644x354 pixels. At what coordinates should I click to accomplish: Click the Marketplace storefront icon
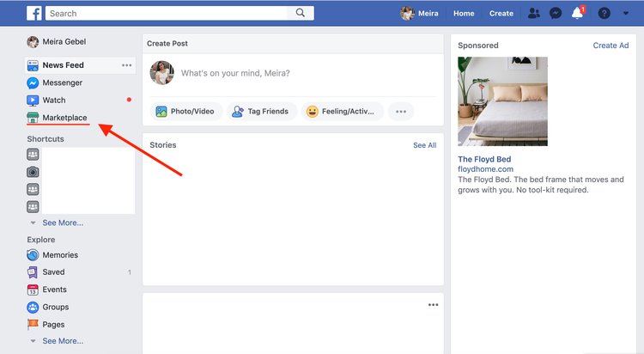click(x=33, y=118)
